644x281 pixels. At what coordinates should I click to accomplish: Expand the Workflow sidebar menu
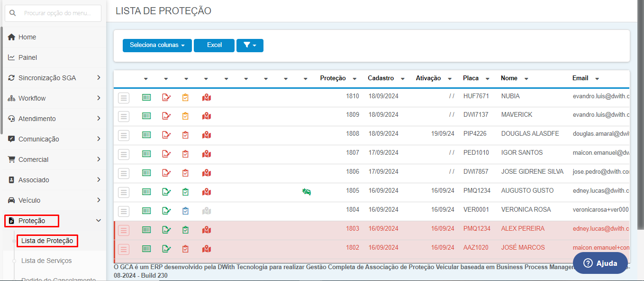click(x=54, y=98)
